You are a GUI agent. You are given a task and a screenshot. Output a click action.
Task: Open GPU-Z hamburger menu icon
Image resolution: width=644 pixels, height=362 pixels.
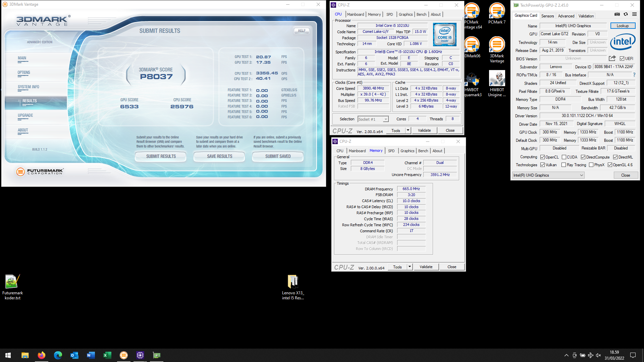coord(634,14)
